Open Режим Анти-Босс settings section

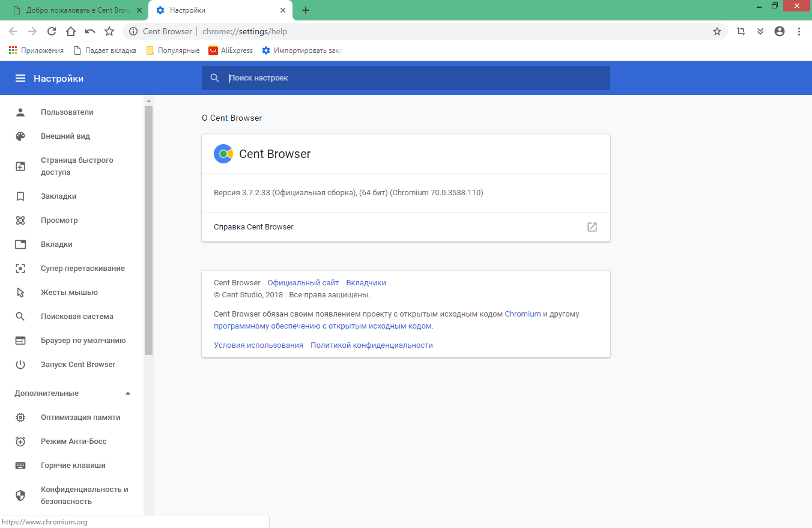[x=72, y=442]
